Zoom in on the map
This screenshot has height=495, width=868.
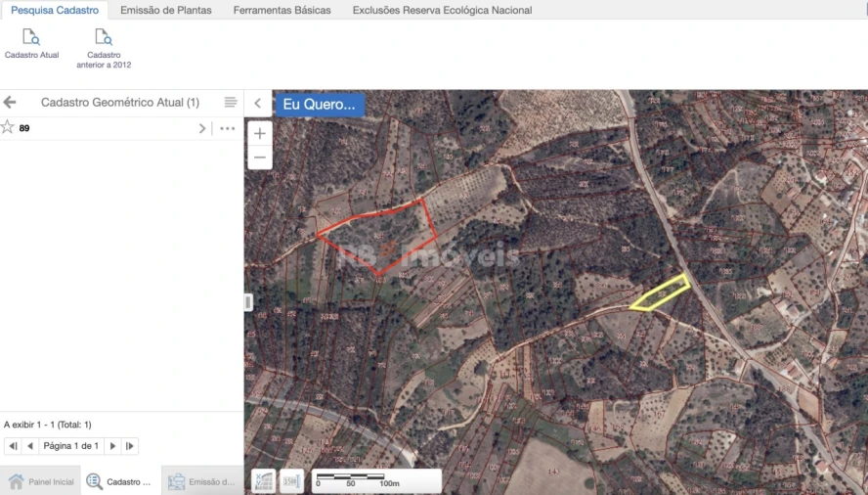(260, 134)
